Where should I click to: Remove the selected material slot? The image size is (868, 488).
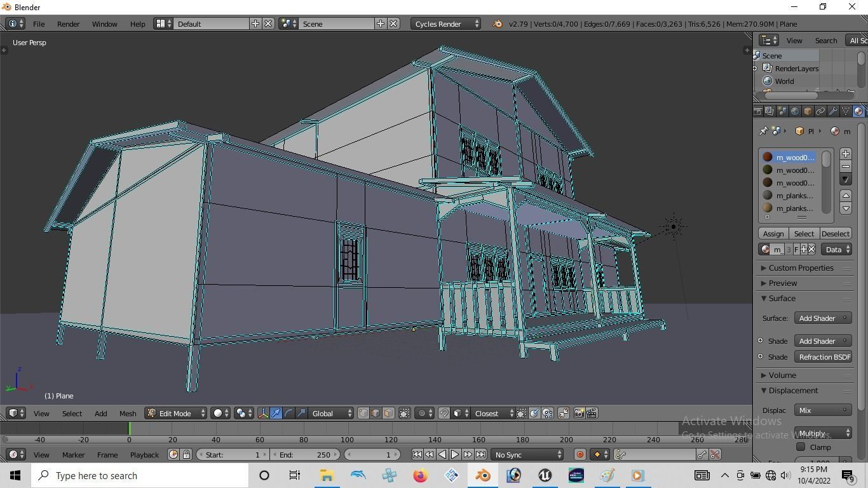coord(846,166)
